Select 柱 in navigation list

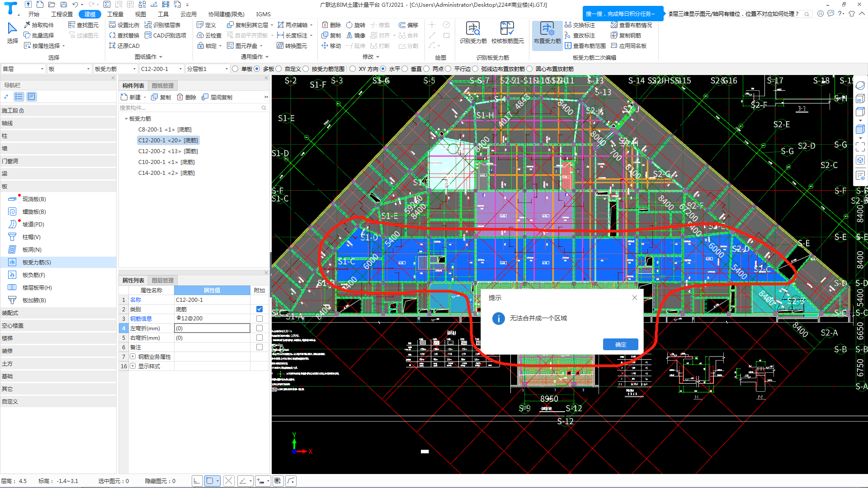pos(58,136)
